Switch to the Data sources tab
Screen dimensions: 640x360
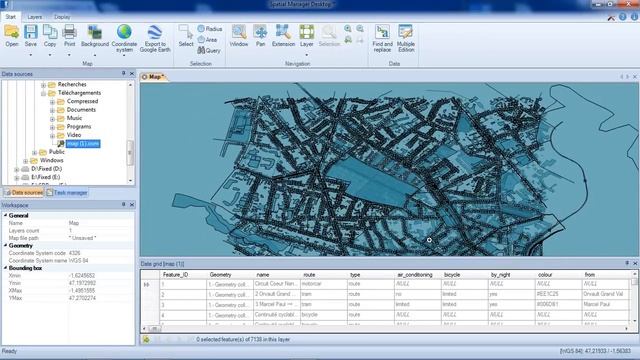tap(24, 192)
